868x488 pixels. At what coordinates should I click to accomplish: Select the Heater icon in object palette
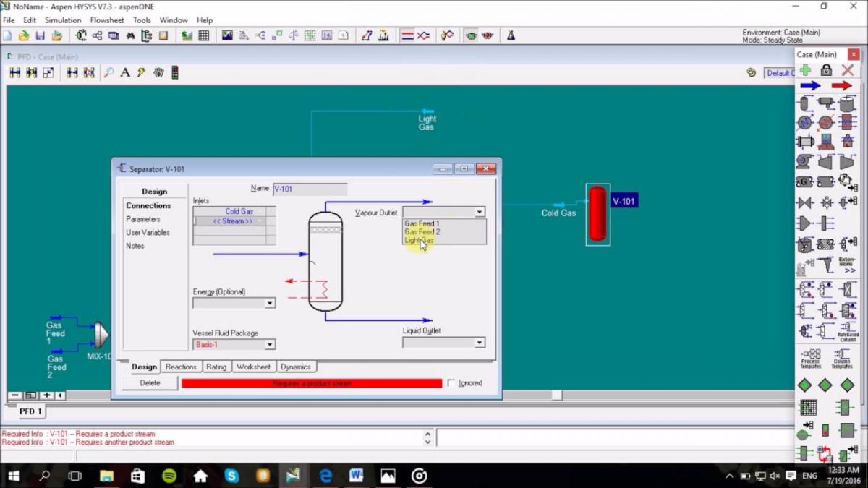pyautogui.click(x=825, y=123)
